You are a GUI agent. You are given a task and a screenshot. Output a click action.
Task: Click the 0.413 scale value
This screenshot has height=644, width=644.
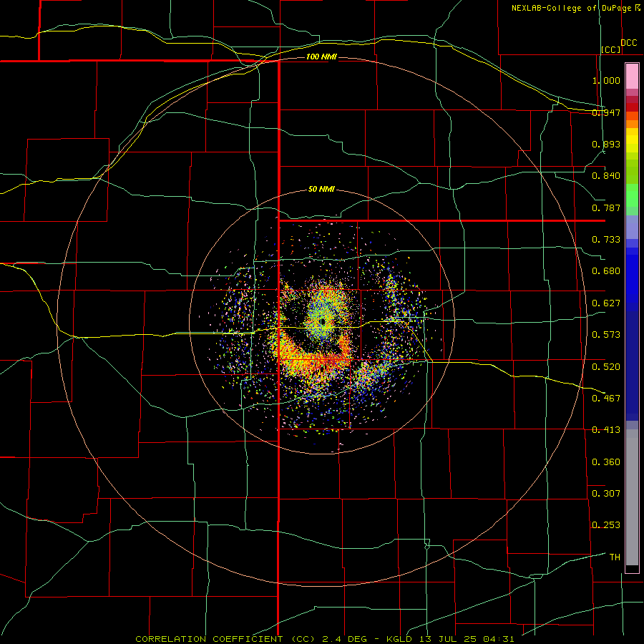[606, 430]
